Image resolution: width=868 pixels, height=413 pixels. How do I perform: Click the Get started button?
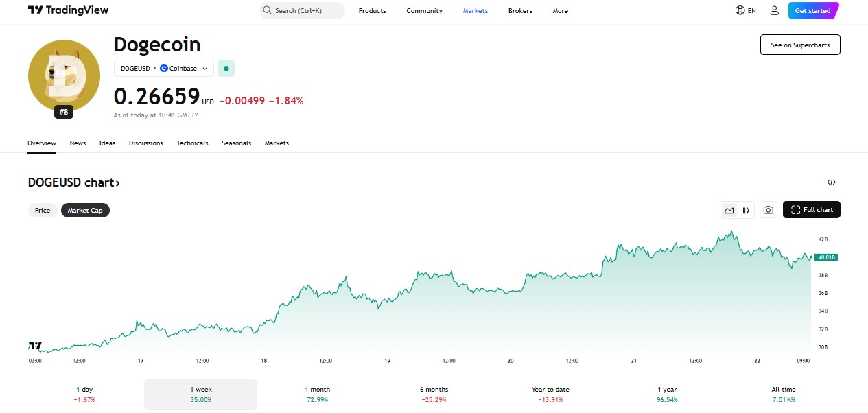[x=813, y=10]
